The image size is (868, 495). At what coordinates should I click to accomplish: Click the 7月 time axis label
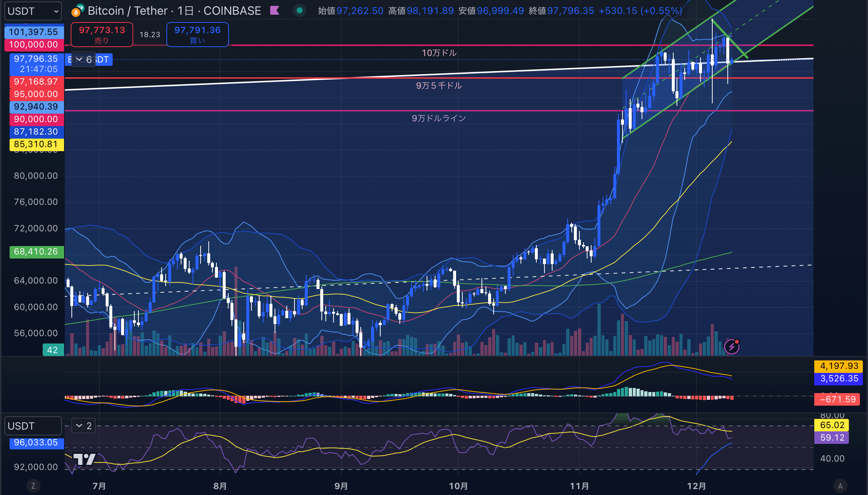click(99, 486)
